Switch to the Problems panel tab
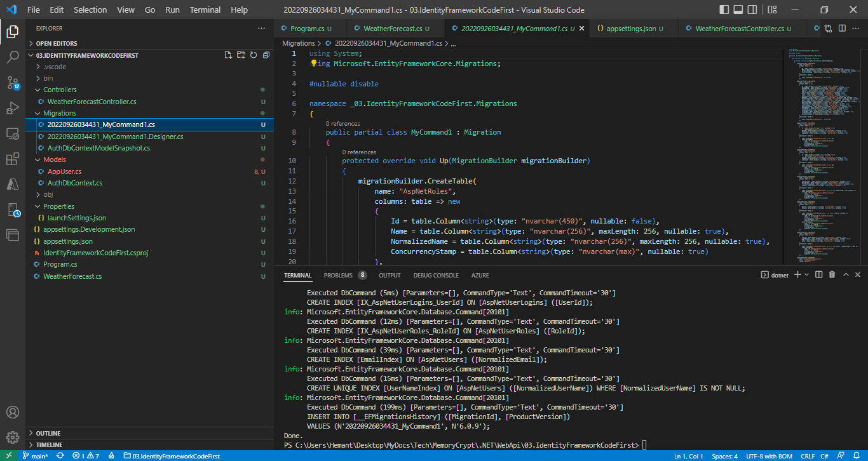Screen dimensions: 868x461 coord(345,275)
